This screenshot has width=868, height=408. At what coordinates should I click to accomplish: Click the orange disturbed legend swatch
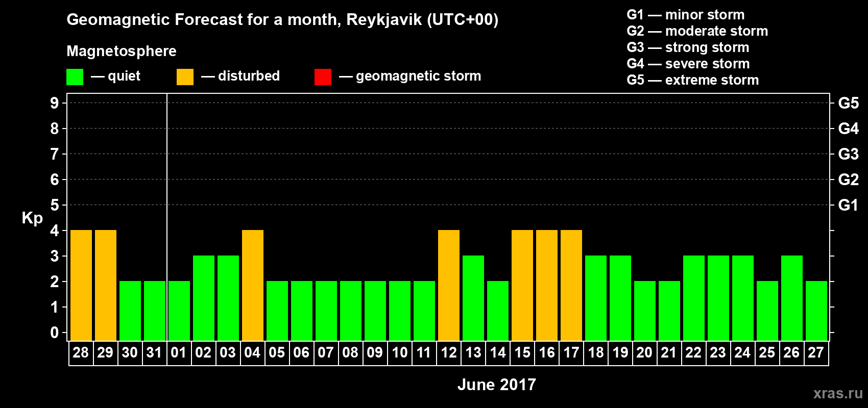click(185, 77)
